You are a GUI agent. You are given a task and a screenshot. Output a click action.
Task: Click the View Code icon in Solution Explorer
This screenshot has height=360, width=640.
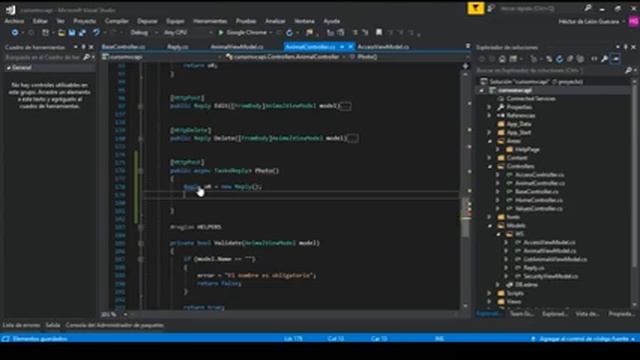point(594,59)
